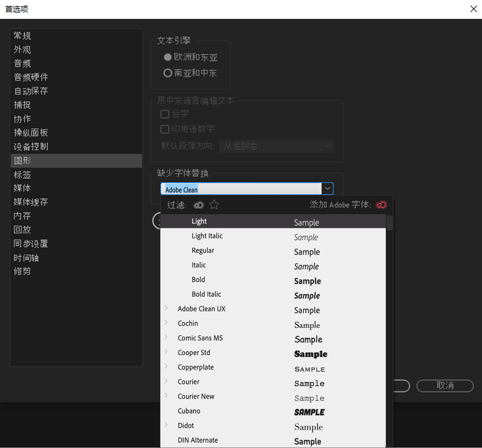Select the Bold Italic font style
Image resolution: width=482 pixels, height=448 pixels.
(x=206, y=294)
